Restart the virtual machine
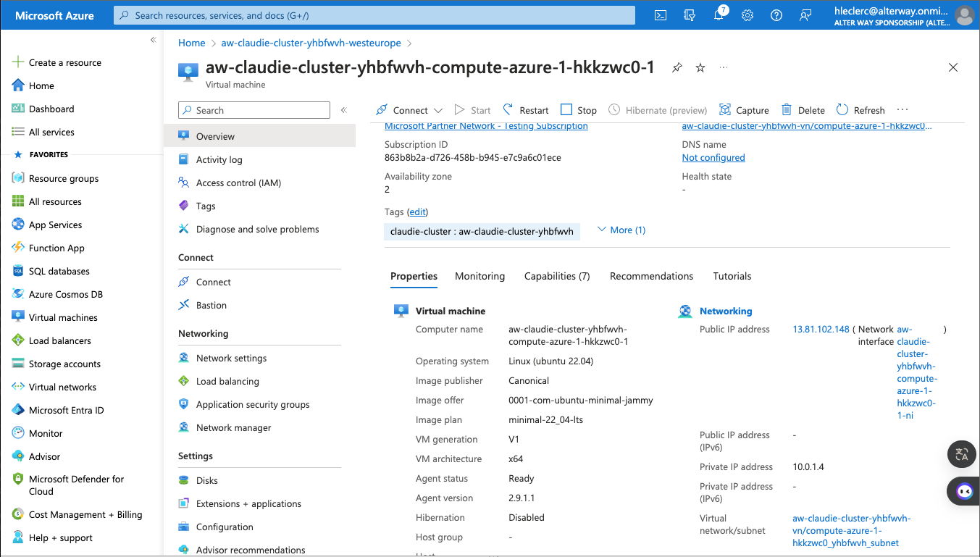 526,110
